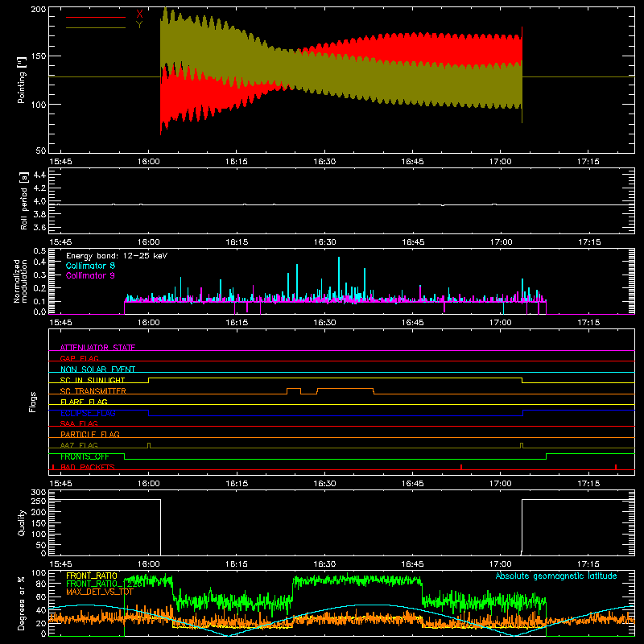Click the BAD_PACKETS tick before 17:00
The width and height of the screenshot is (644, 644).
coord(461,467)
